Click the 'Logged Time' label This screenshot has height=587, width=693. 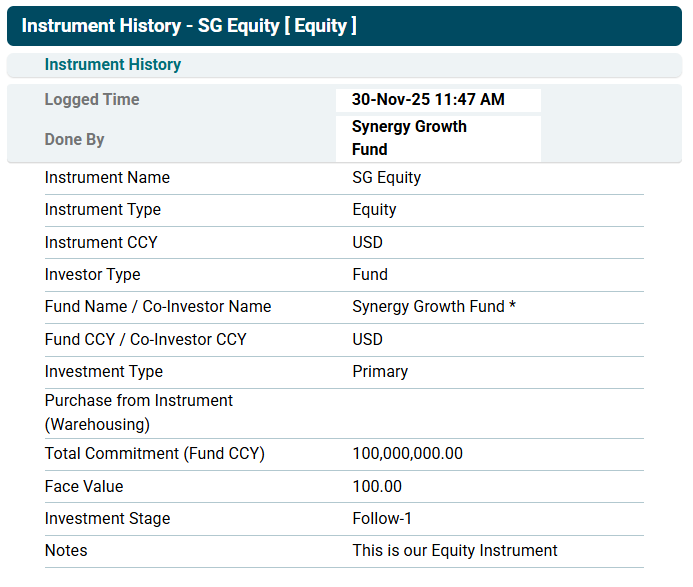92,100
